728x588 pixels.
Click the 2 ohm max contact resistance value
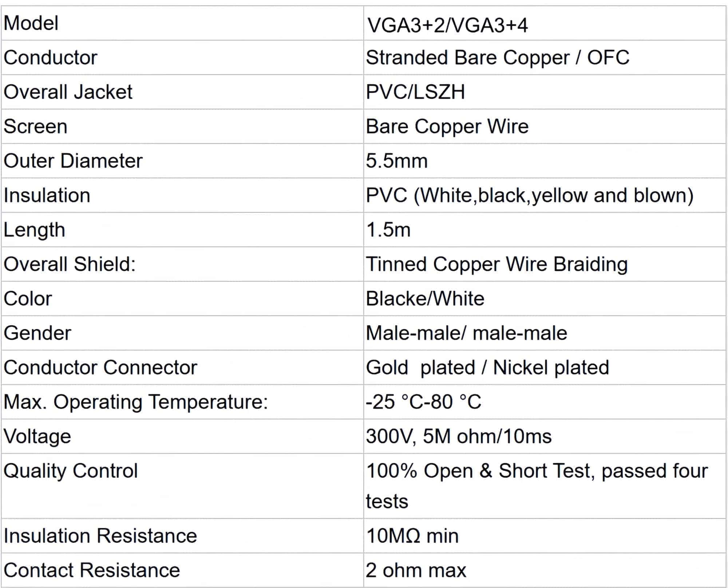[416, 570]
